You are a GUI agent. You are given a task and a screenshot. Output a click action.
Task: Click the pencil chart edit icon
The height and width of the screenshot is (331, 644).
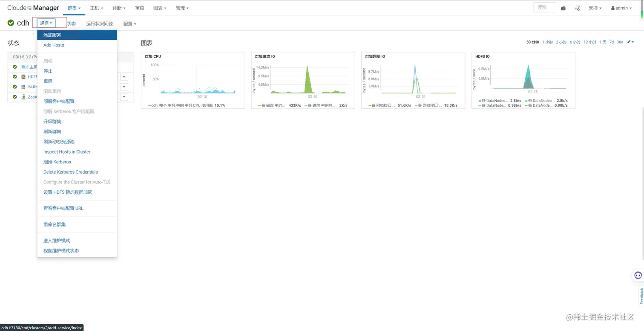pos(630,42)
